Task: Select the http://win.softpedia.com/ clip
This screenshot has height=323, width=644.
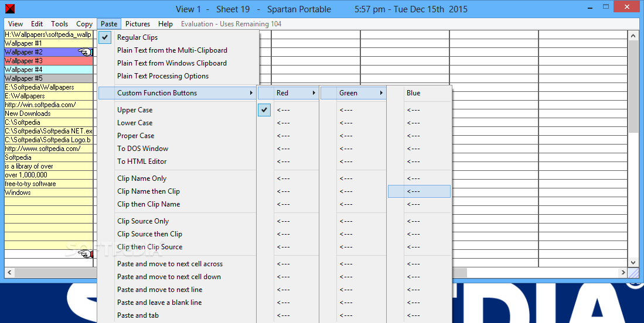Action: [x=49, y=105]
